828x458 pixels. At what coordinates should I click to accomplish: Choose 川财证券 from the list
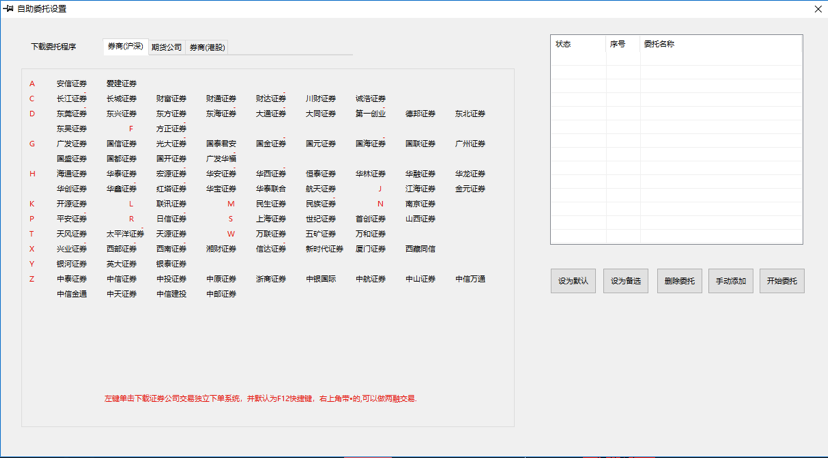point(321,99)
